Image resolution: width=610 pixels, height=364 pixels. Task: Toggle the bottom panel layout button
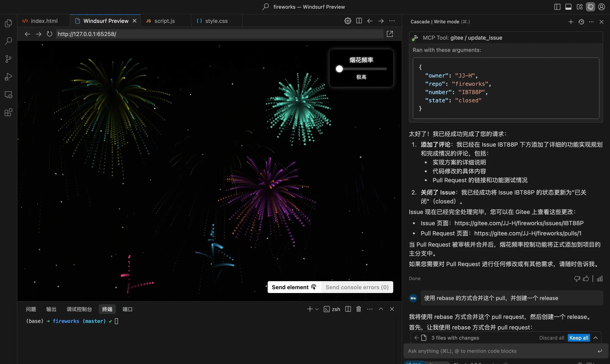[x=568, y=7]
